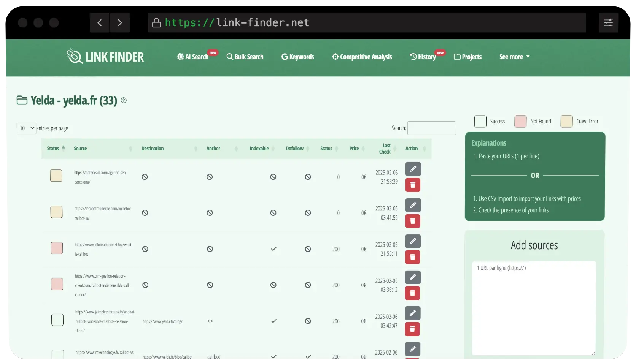Click the 200 status of allobrain.com row

(x=336, y=249)
